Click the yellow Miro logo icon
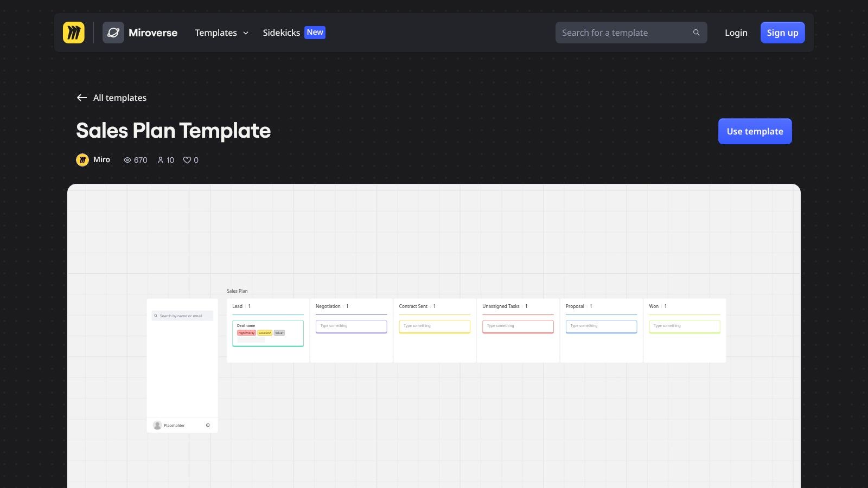This screenshot has width=868, height=488. 74,33
